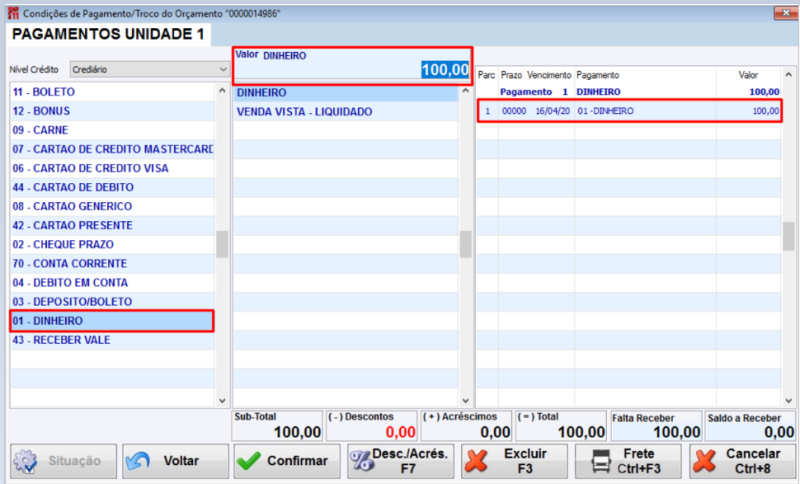Select 03 - DEPOSITO/BOLETO
The width and height of the screenshot is (800, 484).
point(112,301)
